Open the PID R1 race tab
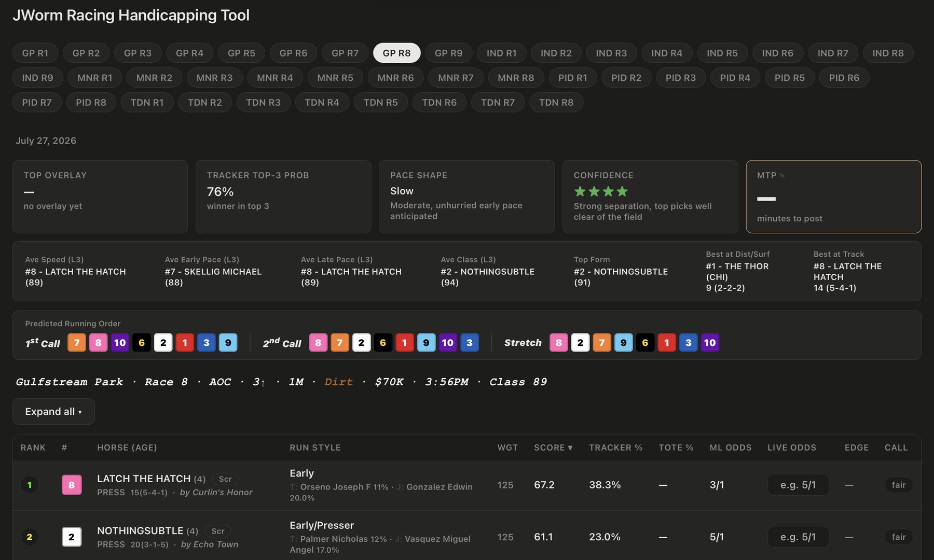Image resolution: width=934 pixels, height=560 pixels. pyautogui.click(x=573, y=78)
